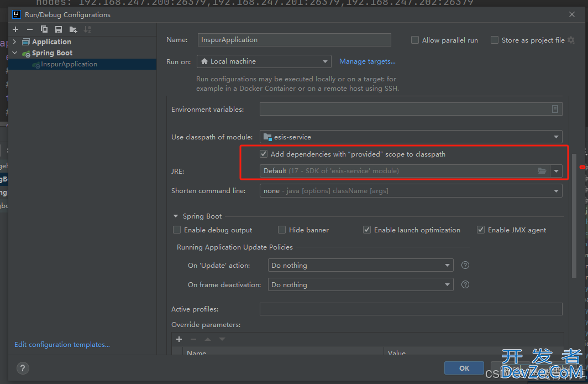Focus the Name input field
This screenshot has height=384, width=588.
tap(295, 40)
